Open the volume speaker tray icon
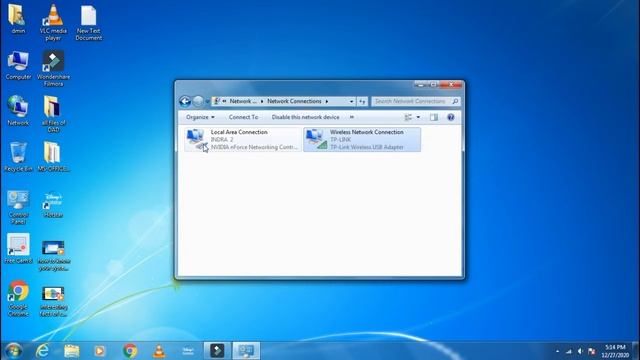 pos(580,351)
